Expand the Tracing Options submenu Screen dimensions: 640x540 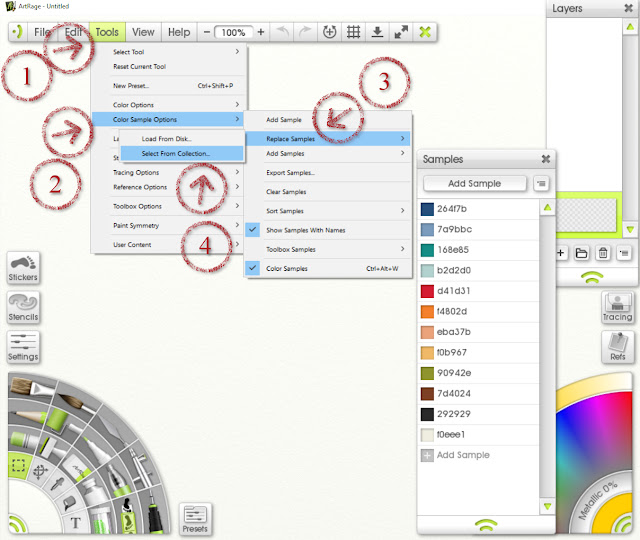pyautogui.click(x=168, y=172)
